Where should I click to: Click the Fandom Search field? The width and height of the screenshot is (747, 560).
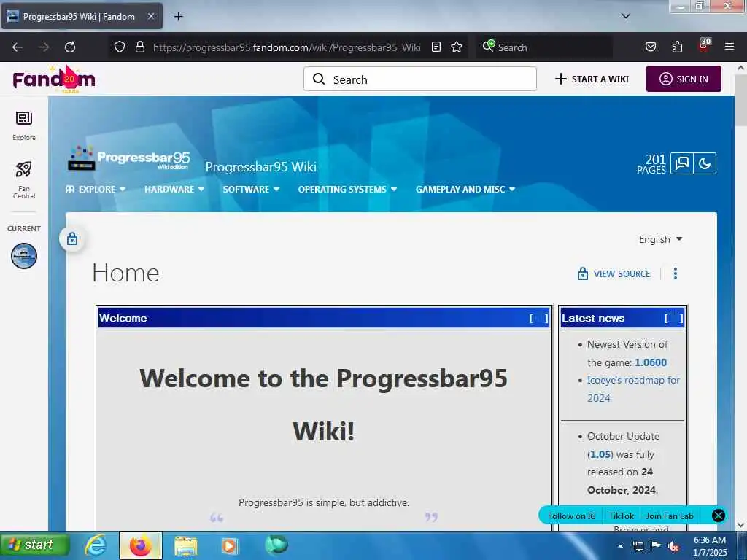point(419,79)
